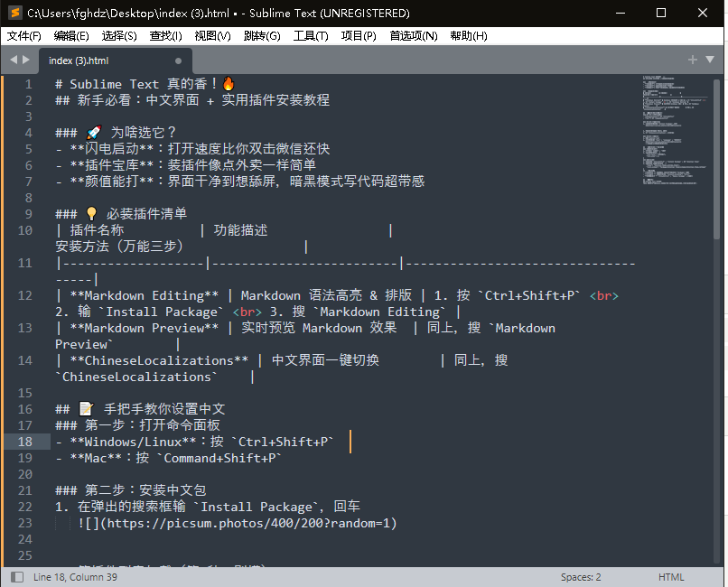Click the "为啥选它？" heading text
Screen dimensions: 728x587
(x=143, y=133)
